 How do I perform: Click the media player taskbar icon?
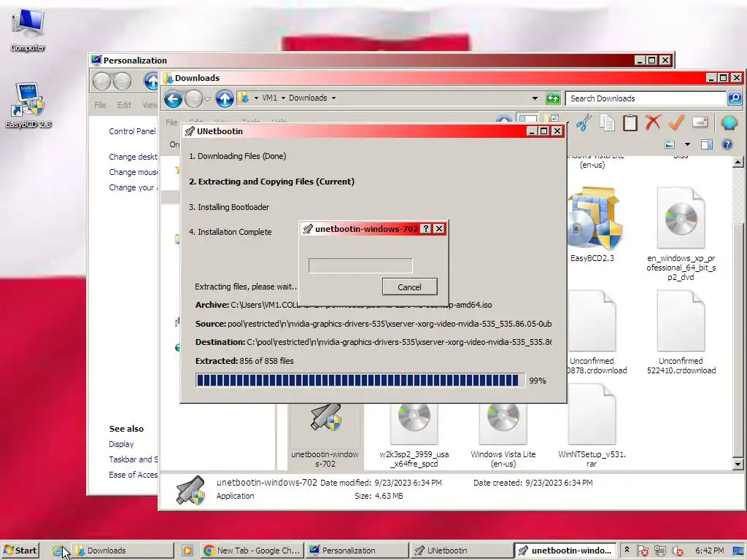[187, 551]
